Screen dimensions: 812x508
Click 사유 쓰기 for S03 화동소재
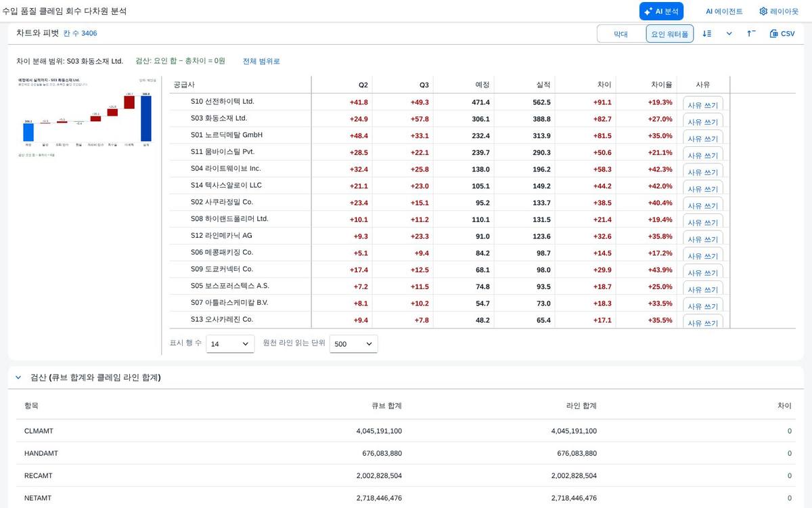(x=703, y=121)
